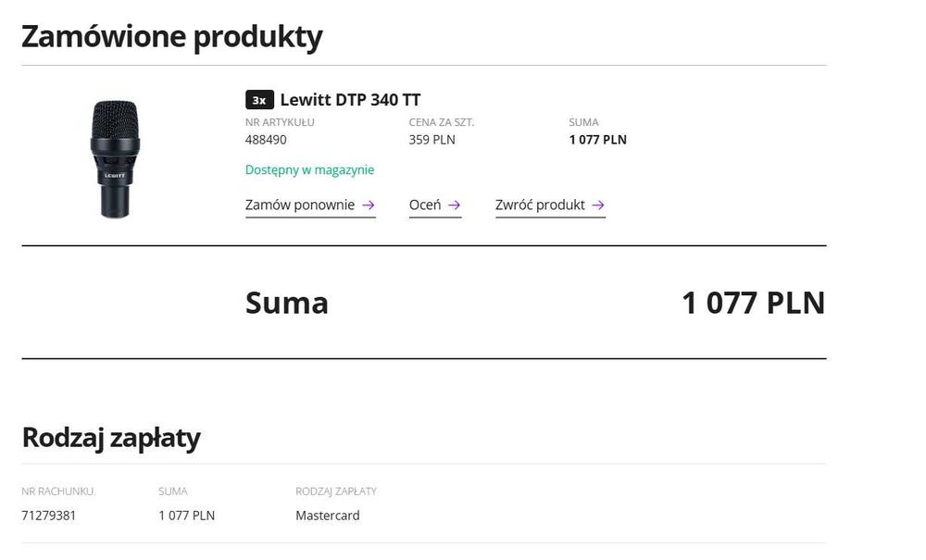Click the Mastercard payment type text
Screen dimensions: 926x560
click(x=328, y=516)
